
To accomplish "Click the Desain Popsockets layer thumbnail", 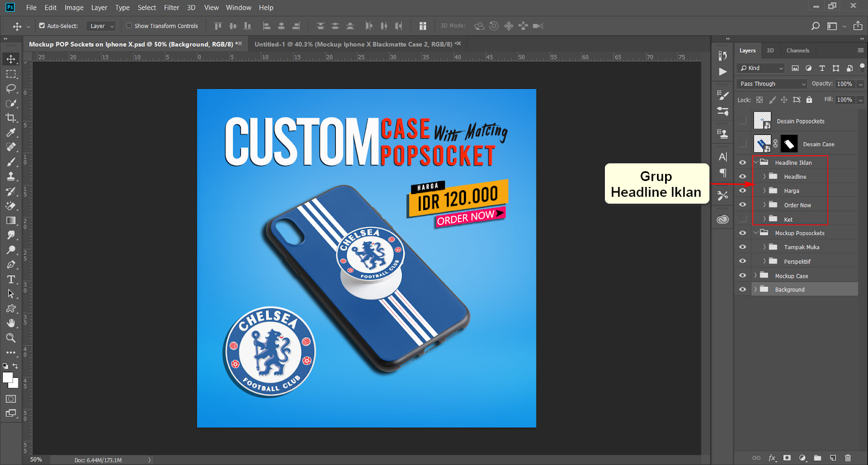I will pyautogui.click(x=762, y=121).
